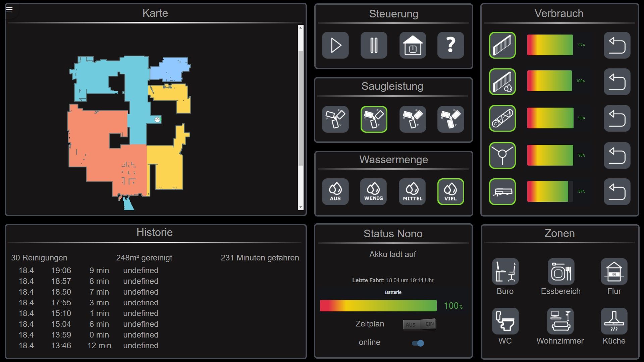Toggle the Zeitplan Aus/Ein switch

click(420, 324)
